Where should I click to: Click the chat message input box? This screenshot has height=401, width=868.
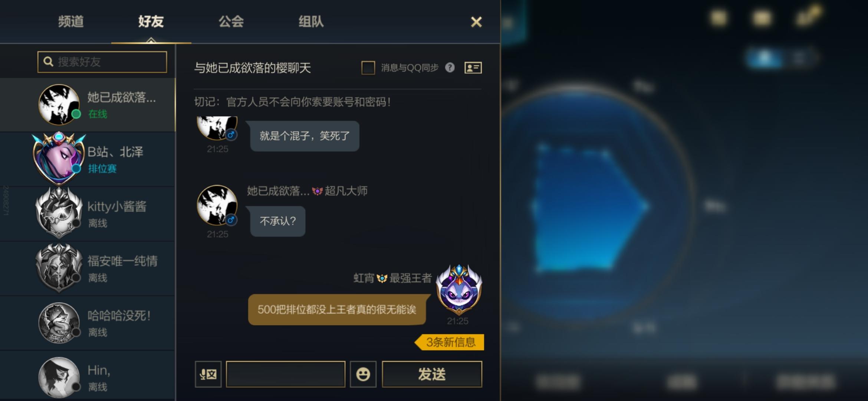(286, 374)
